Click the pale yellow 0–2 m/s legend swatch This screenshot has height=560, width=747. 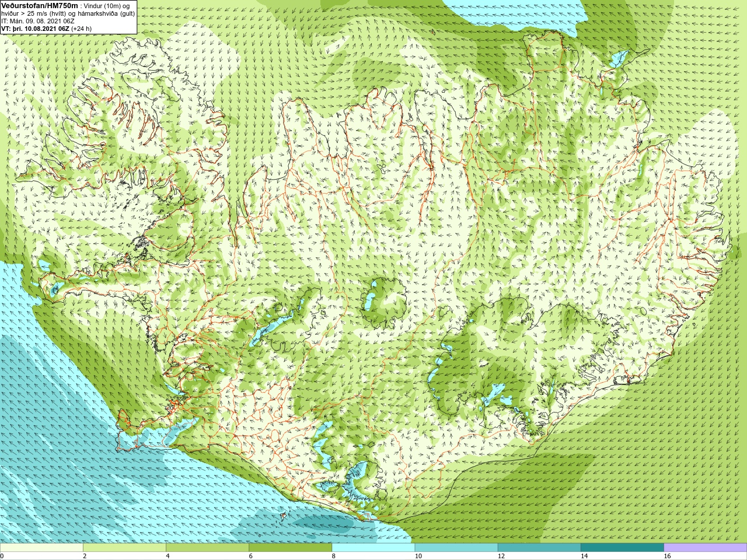[x=41, y=548]
